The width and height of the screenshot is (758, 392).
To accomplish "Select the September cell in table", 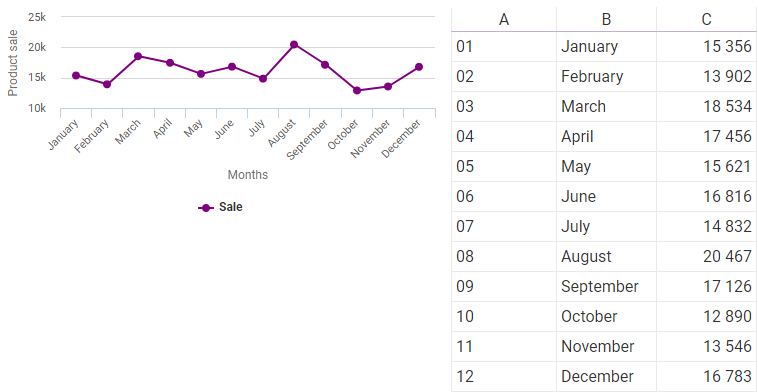I will click(606, 286).
